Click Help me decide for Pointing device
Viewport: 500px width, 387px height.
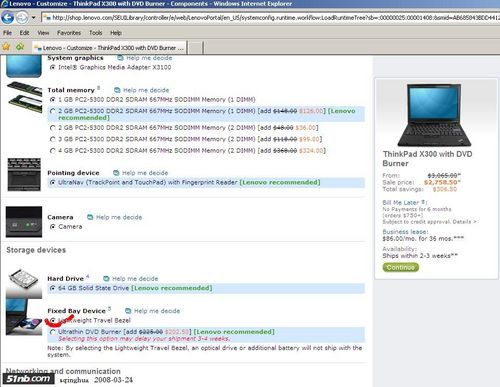click(x=145, y=173)
